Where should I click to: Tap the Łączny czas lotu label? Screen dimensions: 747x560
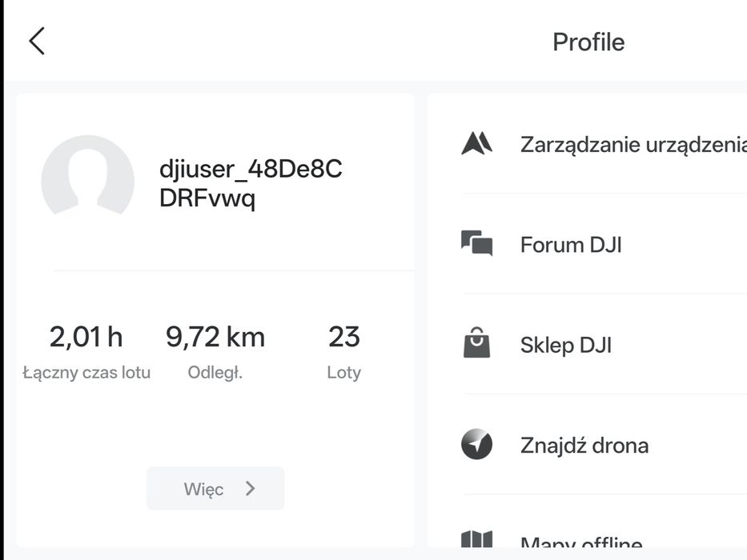click(x=86, y=372)
